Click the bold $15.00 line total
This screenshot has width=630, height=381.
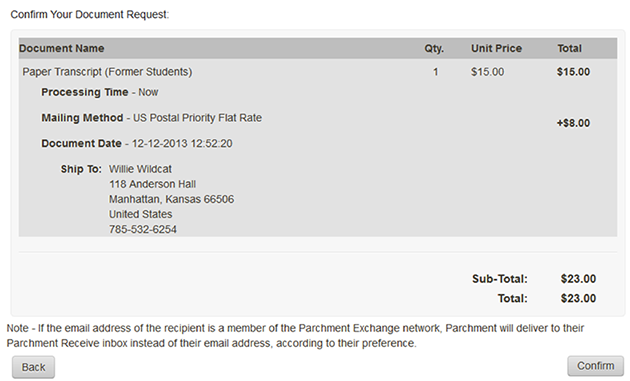pyautogui.click(x=573, y=72)
